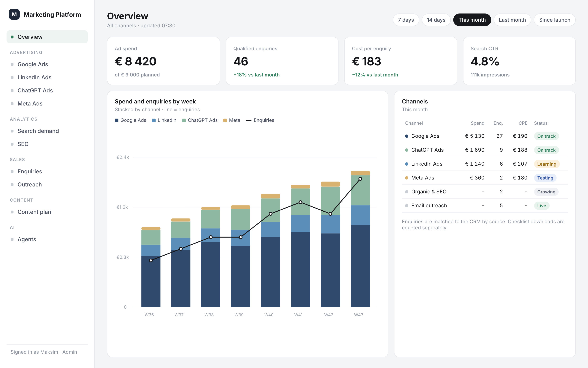Click the Learning status badge
588x368 pixels.
click(x=547, y=164)
